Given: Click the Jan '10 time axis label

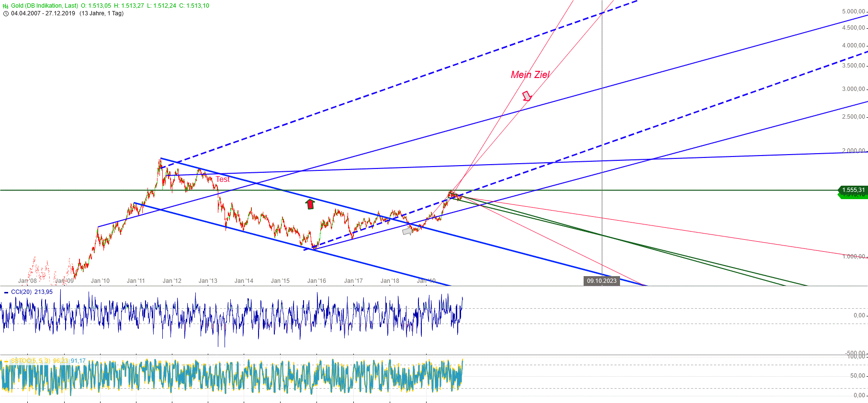Looking at the screenshot, I should (100, 281).
